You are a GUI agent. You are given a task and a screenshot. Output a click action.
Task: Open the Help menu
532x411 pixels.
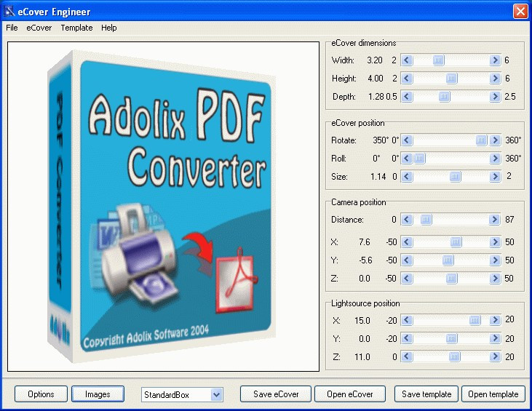coord(109,28)
